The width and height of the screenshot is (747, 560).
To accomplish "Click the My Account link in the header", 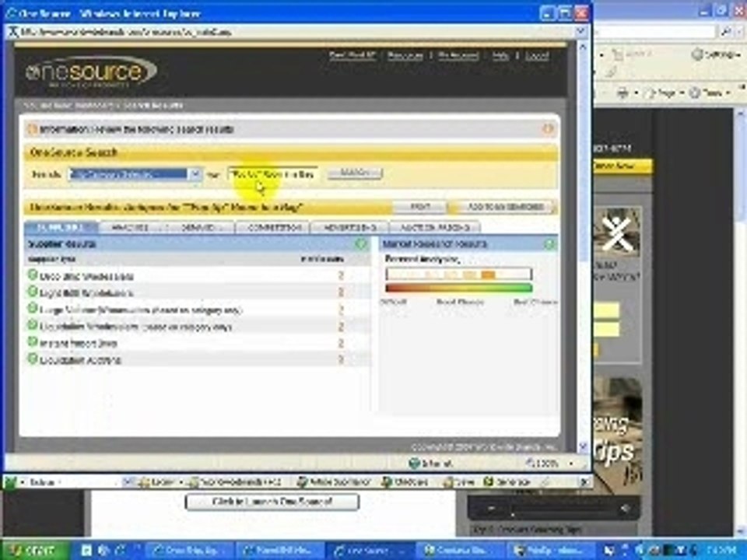I will click(x=458, y=56).
